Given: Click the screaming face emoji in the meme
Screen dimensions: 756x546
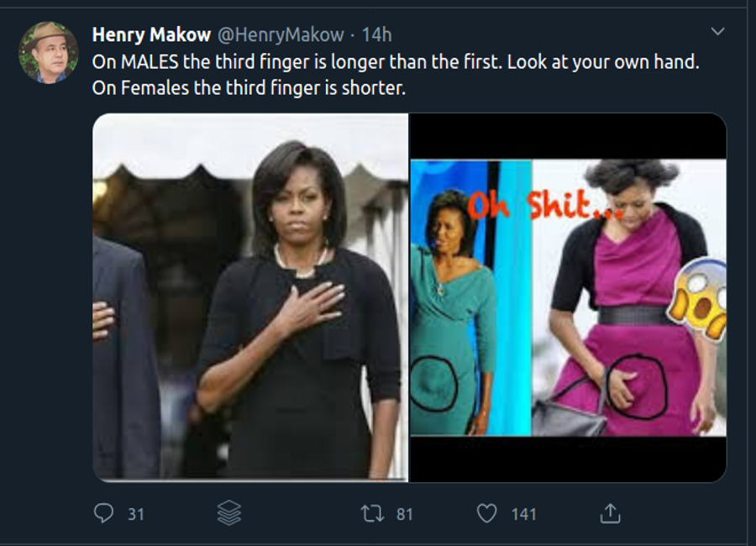Looking at the screenshot, I should pos(697,300).
